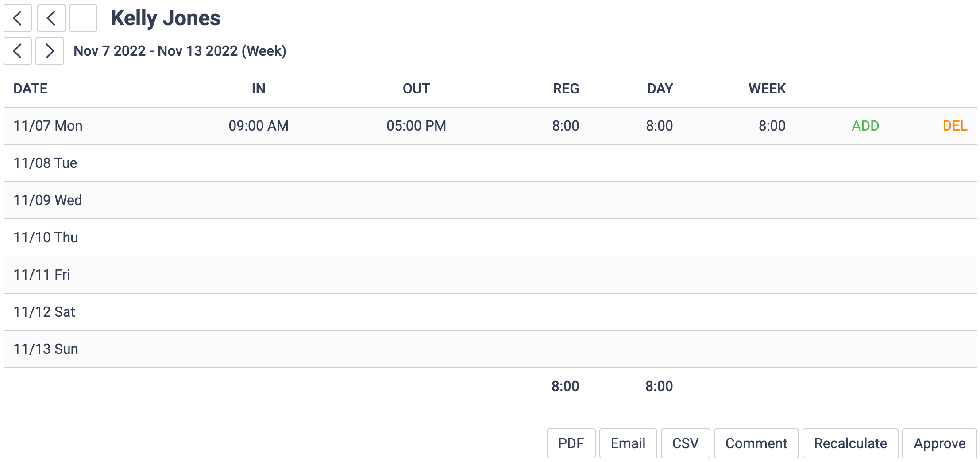The width and height of the screenshot is (980, 462).
Task: Edit the 05:00 PM clock-out time
Action: pos(416,126)
